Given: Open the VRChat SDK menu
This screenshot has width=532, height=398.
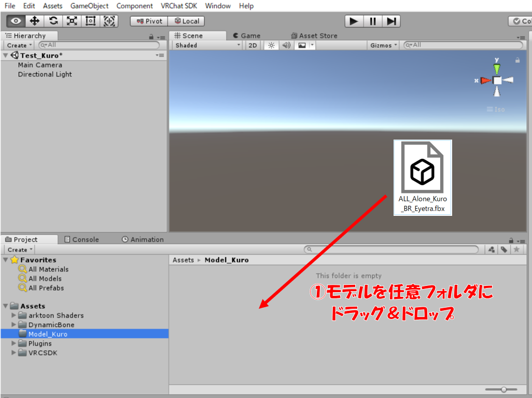Looking at the screenshot, I should coord(180,6).
